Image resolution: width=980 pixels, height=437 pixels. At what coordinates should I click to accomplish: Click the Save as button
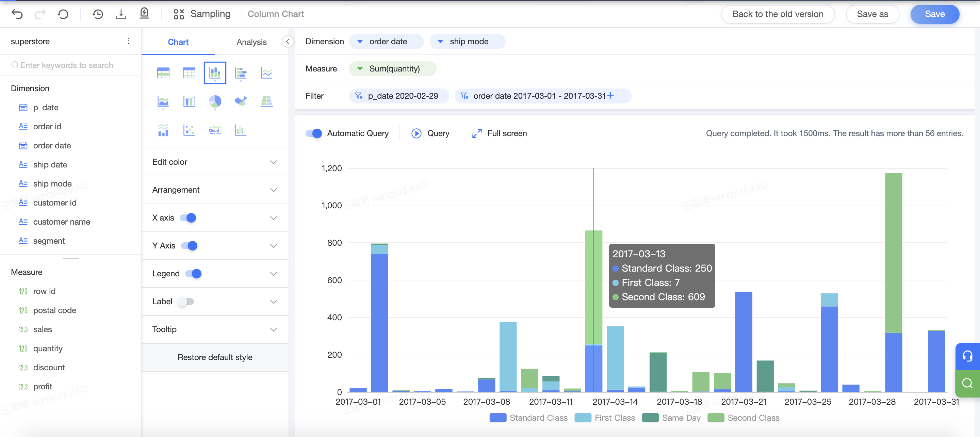point(872,14)
